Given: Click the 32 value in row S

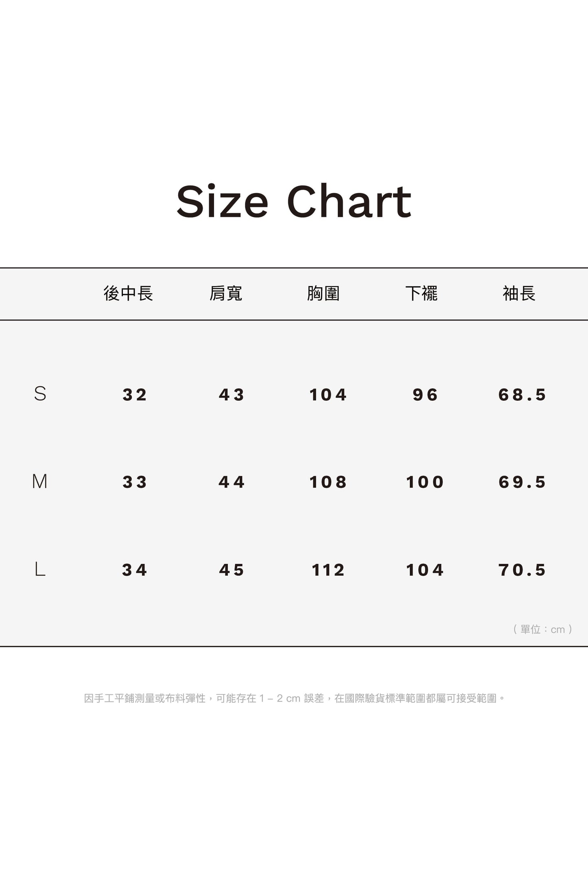Looking at the screenshot, I should 135,395.
